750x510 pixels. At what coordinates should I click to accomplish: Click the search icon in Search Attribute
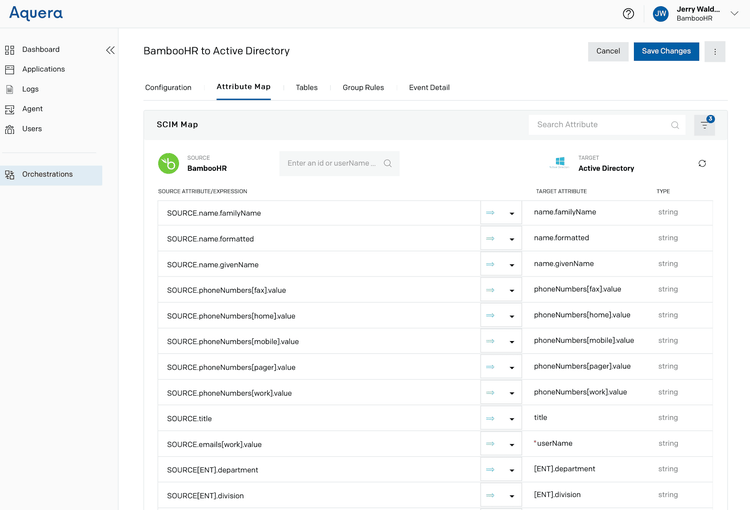pos(675,125)
